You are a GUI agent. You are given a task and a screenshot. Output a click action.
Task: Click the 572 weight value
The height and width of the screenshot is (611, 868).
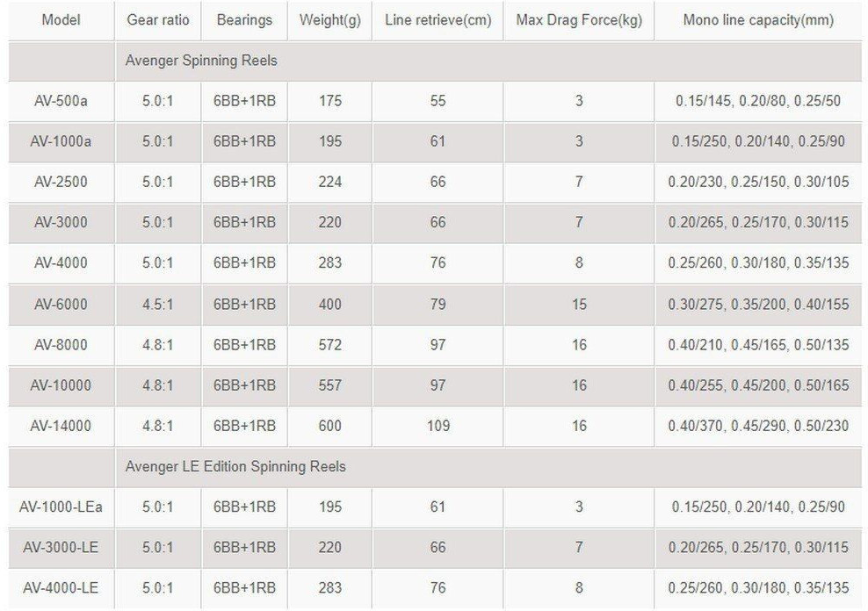[x=330, y=345]
